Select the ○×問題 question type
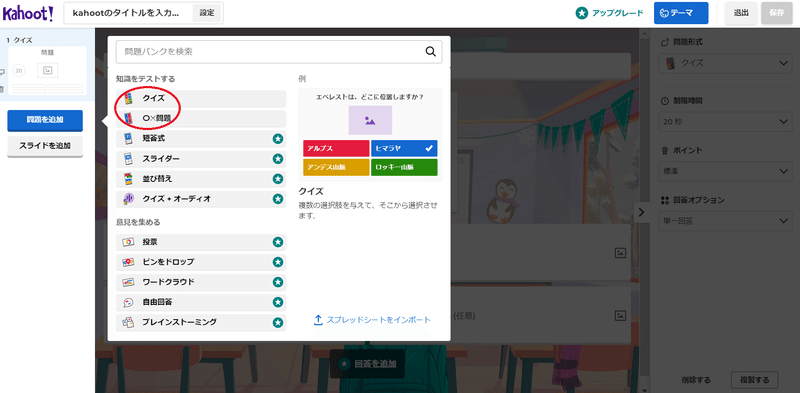Viewport: 800px width, 393px height. pos(201,118)
